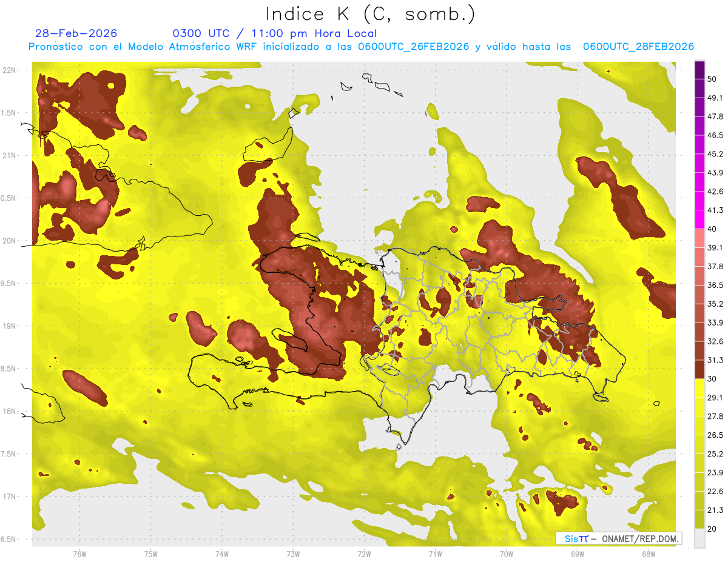Screen dimensions: 728x562
Task: Click the "20N" latitude label
Action: pyautogui.click(x=10, y=241)
